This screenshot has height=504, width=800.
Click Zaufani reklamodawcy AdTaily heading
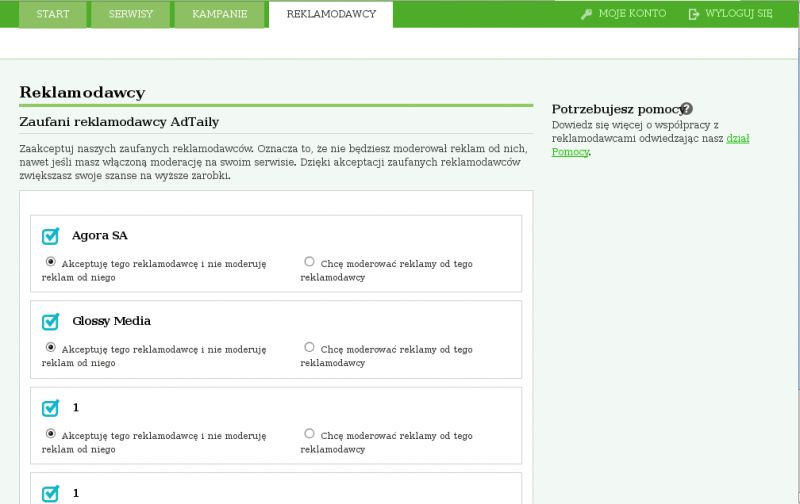click(119, 122)
